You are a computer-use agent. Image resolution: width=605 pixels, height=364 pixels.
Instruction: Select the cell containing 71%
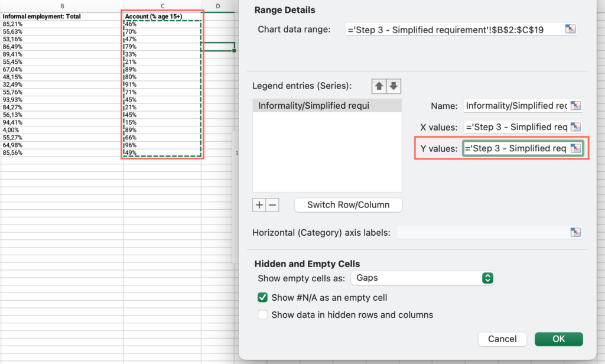click(x=162, y=92)
